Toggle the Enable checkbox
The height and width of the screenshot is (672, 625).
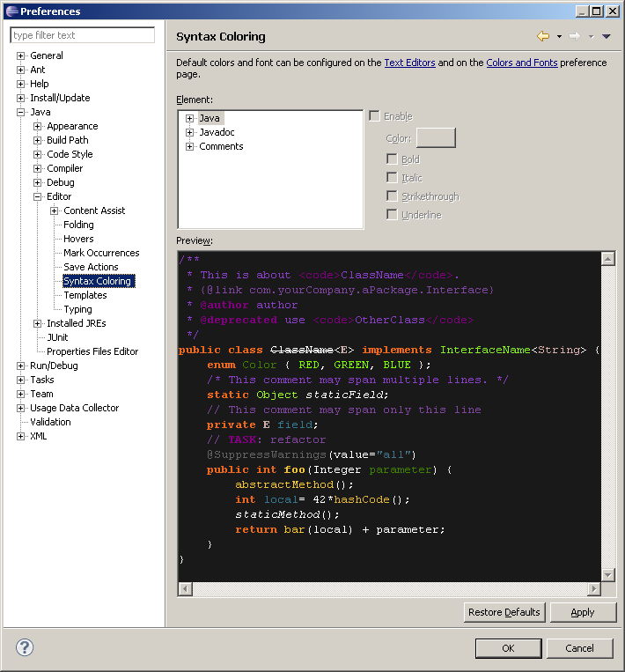(x=374, y=116)
